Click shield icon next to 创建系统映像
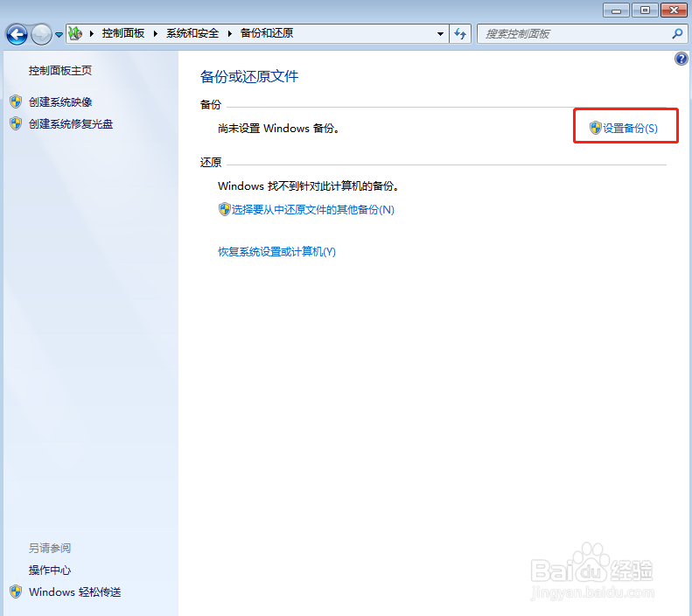692x616 pixels. pos(16,101)
